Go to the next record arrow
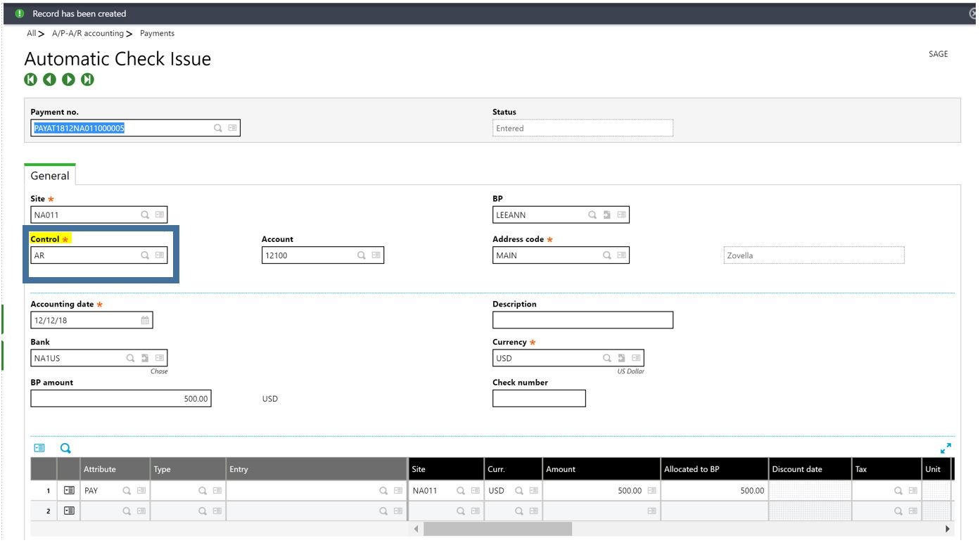 [x=68, y=79]
